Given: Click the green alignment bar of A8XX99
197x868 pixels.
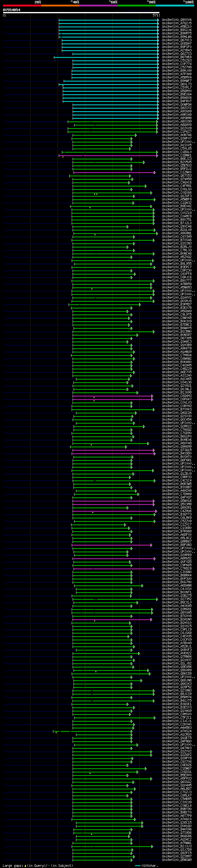Looking at the screenshot, I should click(x=113, y=122).
